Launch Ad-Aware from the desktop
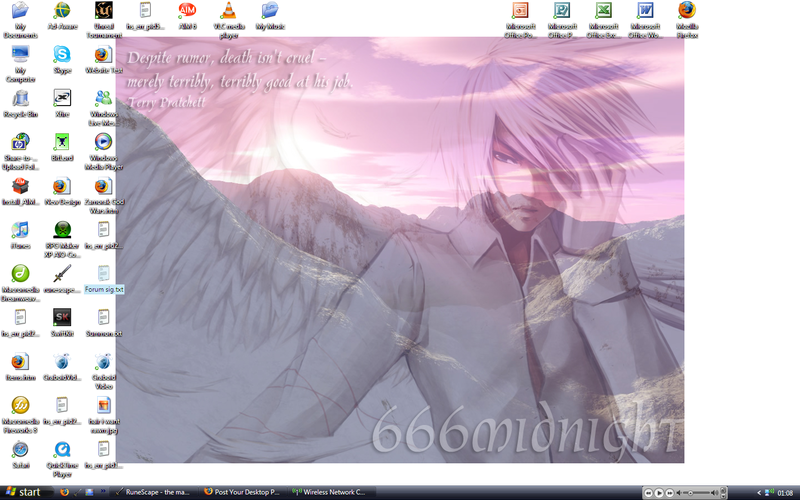This screenshot has height=500, width=800. 62,15
